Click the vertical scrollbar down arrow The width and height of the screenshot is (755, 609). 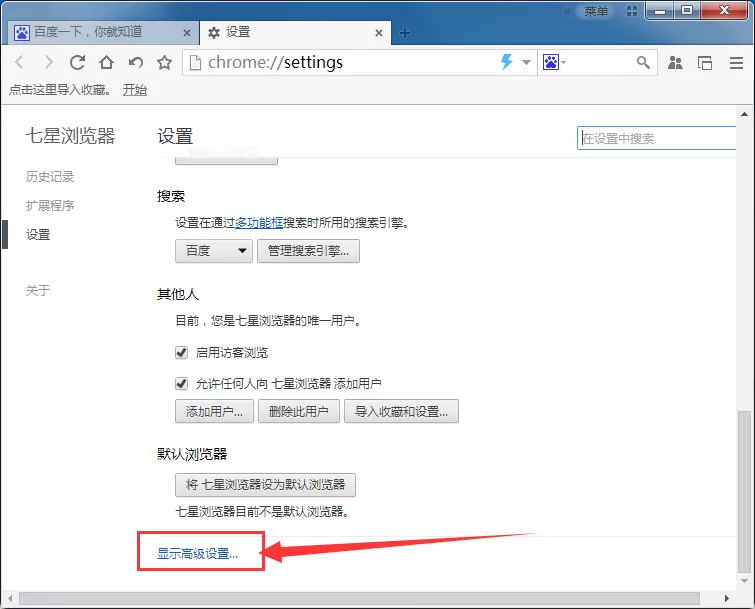pyautogui.click(x=744, y=581)
